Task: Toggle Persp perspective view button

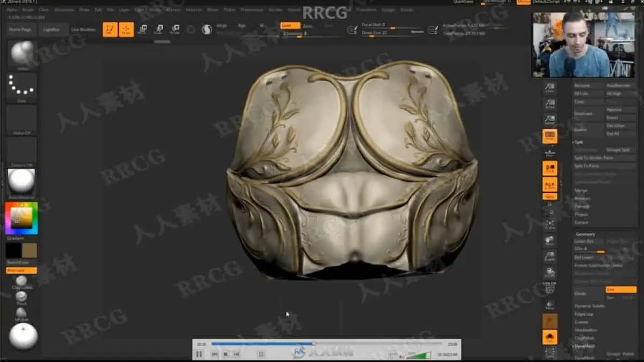Action: [x=550, y=136]
